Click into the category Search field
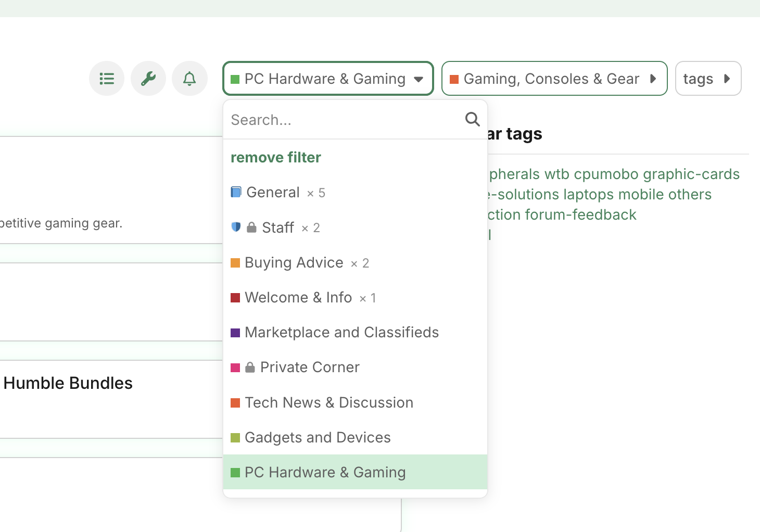Screen dimensions: 760x532 (x=344, y=120)
